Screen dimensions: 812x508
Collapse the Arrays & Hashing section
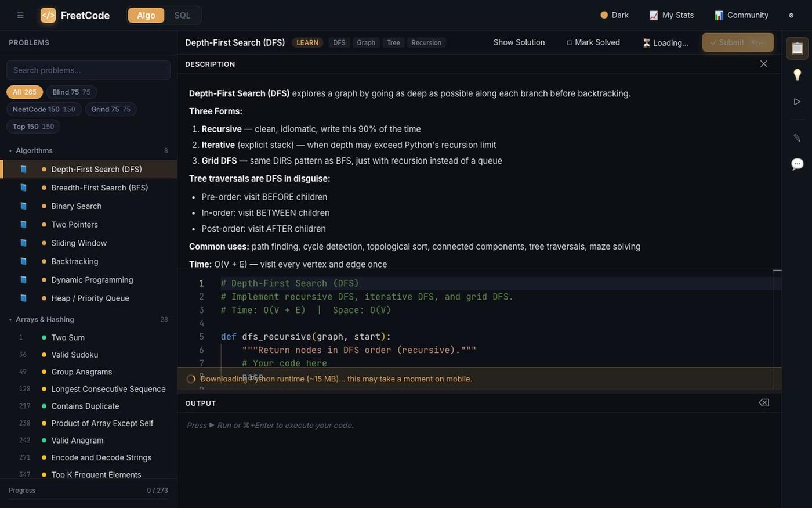[x=88, y=319]
